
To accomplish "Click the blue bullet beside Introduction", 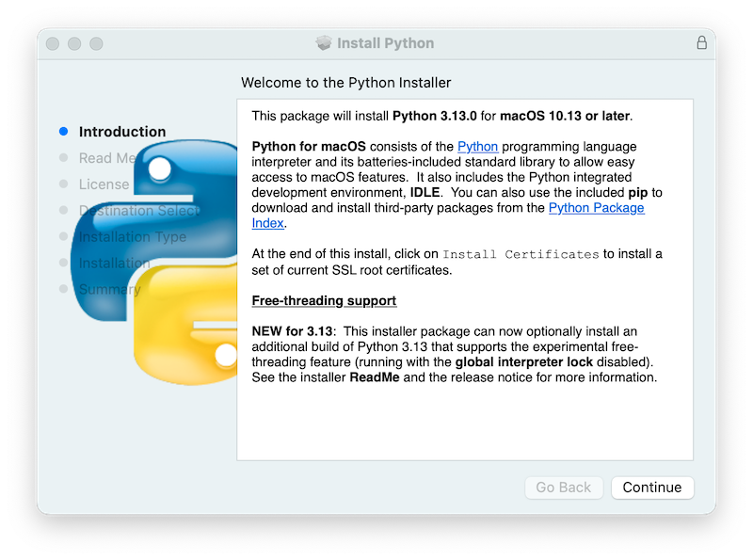I will pos(64,132).
